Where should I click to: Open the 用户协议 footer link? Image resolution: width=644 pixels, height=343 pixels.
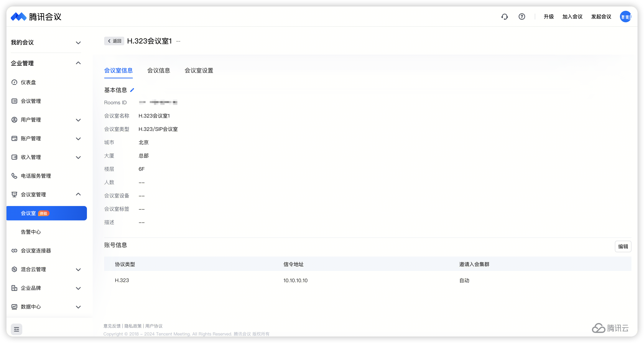click(154, 326)
